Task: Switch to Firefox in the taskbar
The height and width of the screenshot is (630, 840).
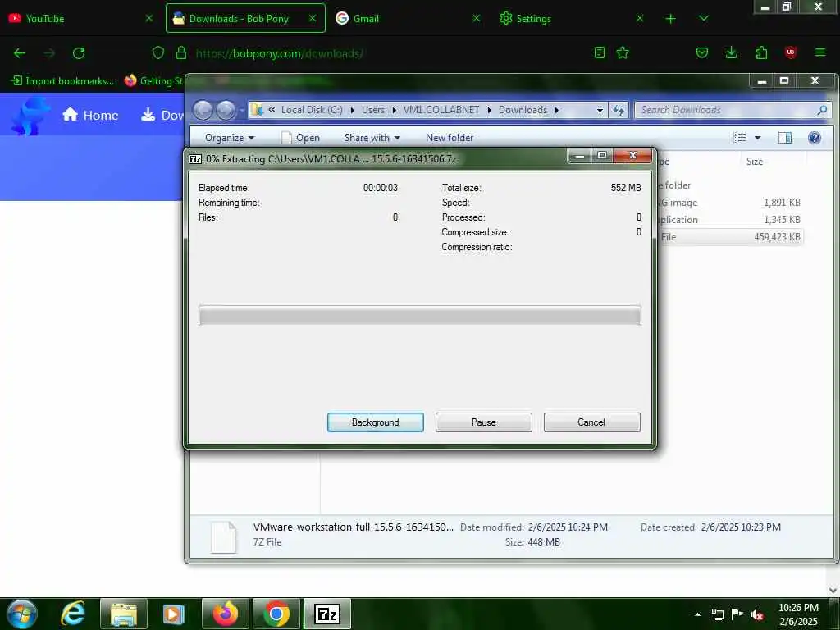Action: (x=225, y=614)
